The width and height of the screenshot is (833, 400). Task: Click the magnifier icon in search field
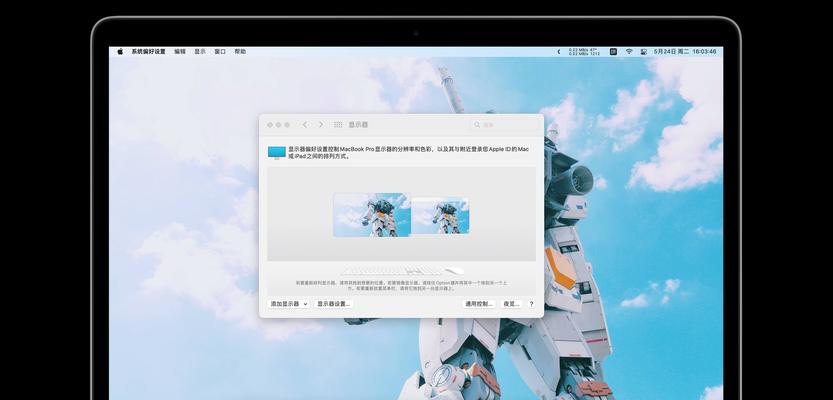pyautogui.click(x=477, y=124)
